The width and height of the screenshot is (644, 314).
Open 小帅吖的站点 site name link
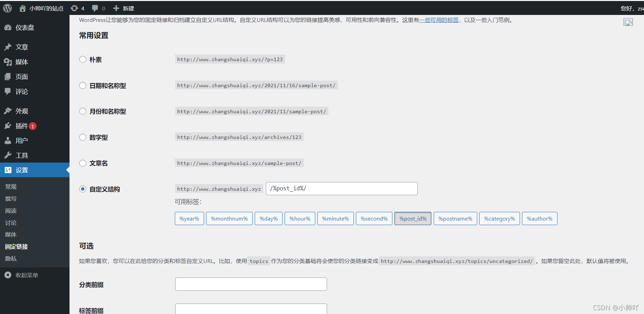47,8
